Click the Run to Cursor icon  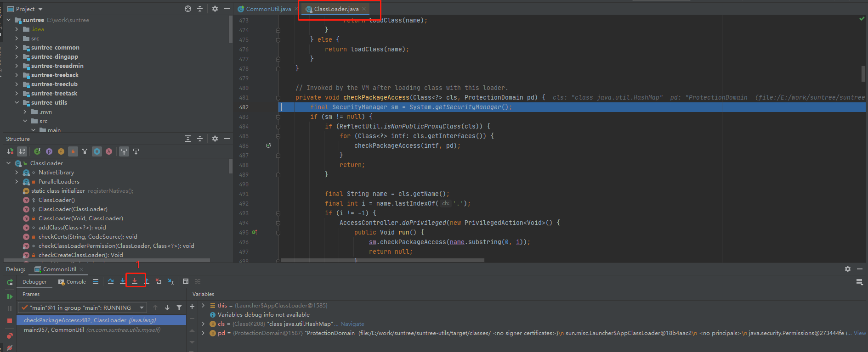tap(170, 281)
